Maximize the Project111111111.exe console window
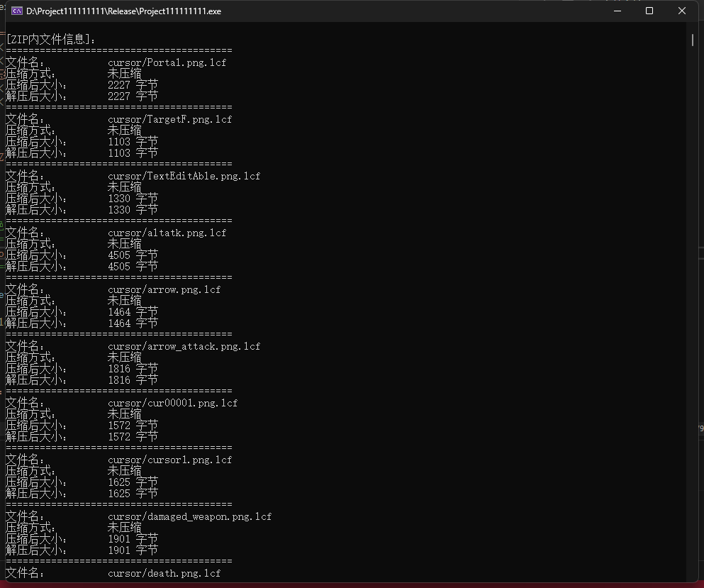This screenshot has width=704, height=588. tap(649, 11)
